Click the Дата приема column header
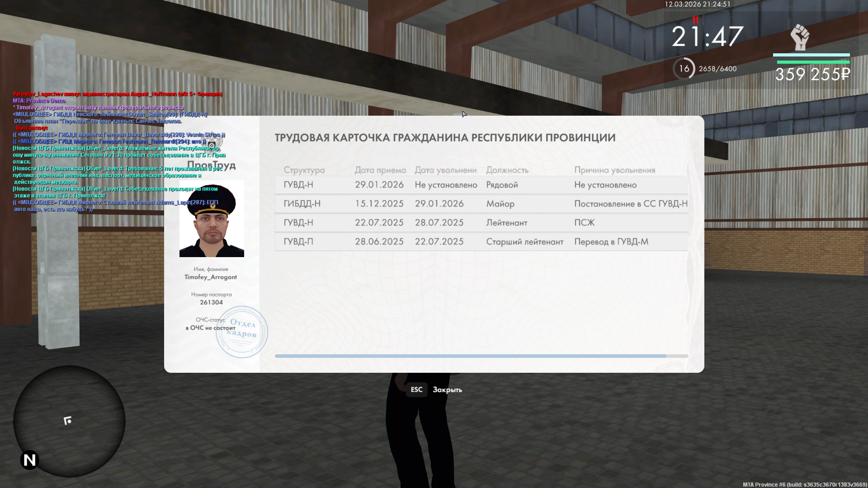The height and width of the screenshot is (488, 868). (x=380, y=170)
